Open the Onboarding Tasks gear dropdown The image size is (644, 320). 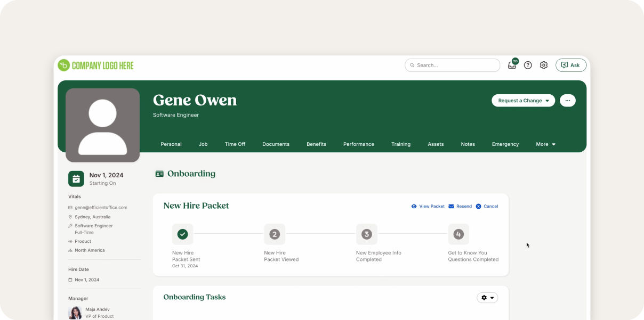click(x=487, y=298)
